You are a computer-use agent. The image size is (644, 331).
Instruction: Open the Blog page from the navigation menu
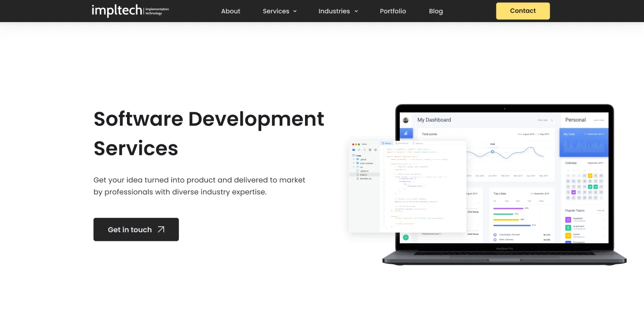436,11
